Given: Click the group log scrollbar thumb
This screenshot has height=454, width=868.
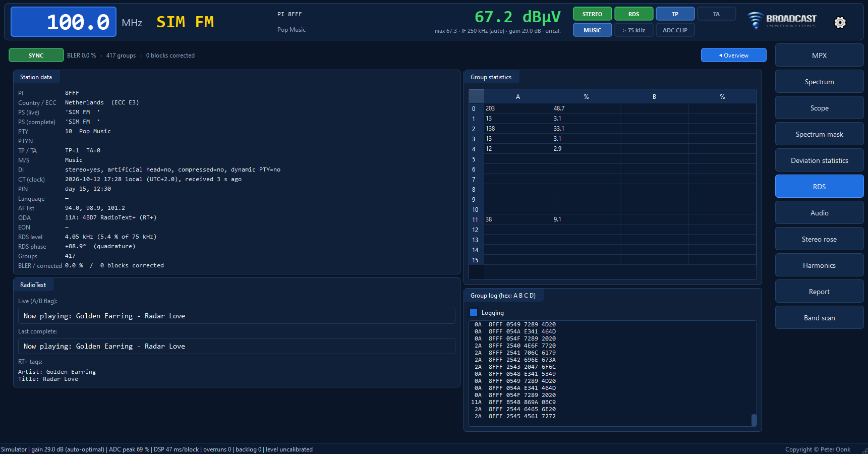Looking at the screenshot, I should (754, 420).
